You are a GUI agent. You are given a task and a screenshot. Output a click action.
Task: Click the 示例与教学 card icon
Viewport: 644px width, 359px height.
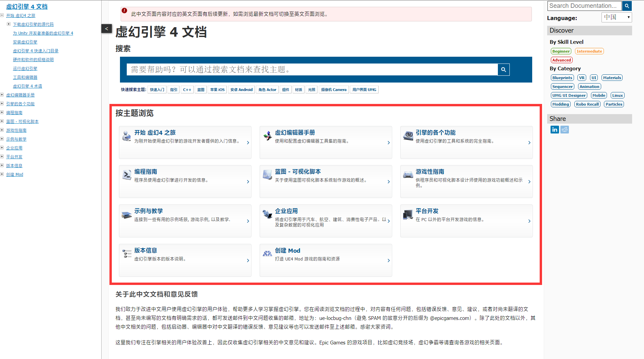point(127,214)
